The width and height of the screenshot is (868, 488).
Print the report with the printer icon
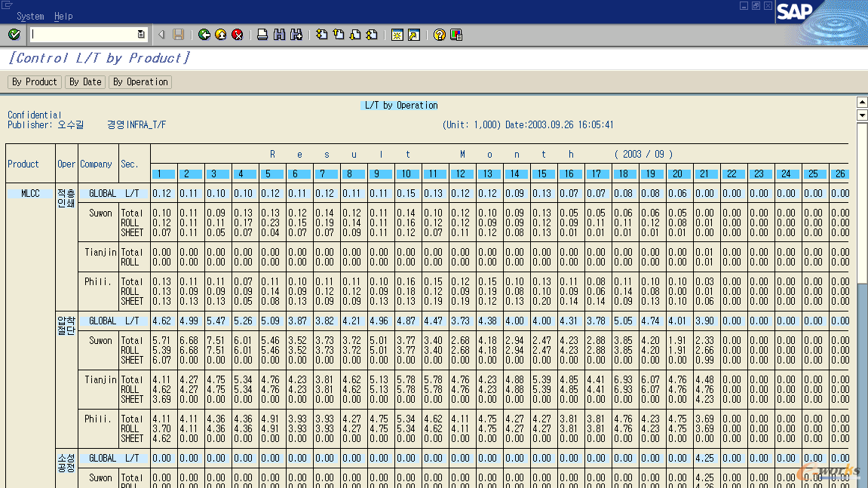click(x=262, y=35)
